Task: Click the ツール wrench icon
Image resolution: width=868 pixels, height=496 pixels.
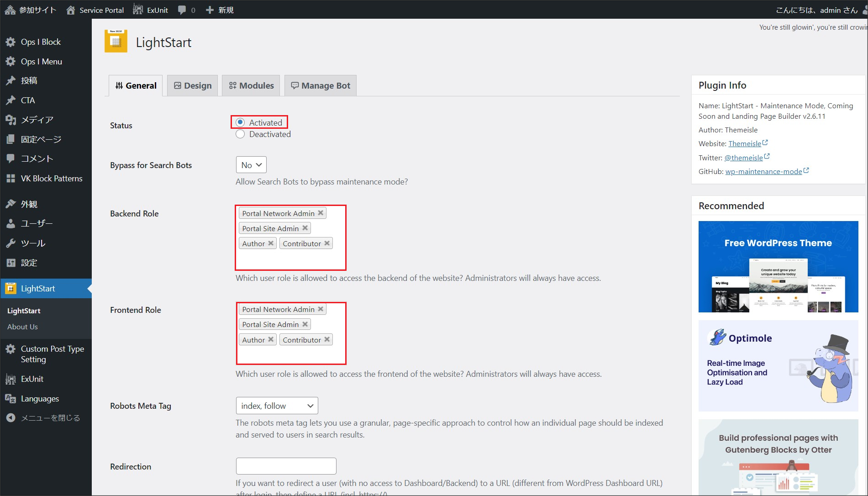Action: coord(11,243)
